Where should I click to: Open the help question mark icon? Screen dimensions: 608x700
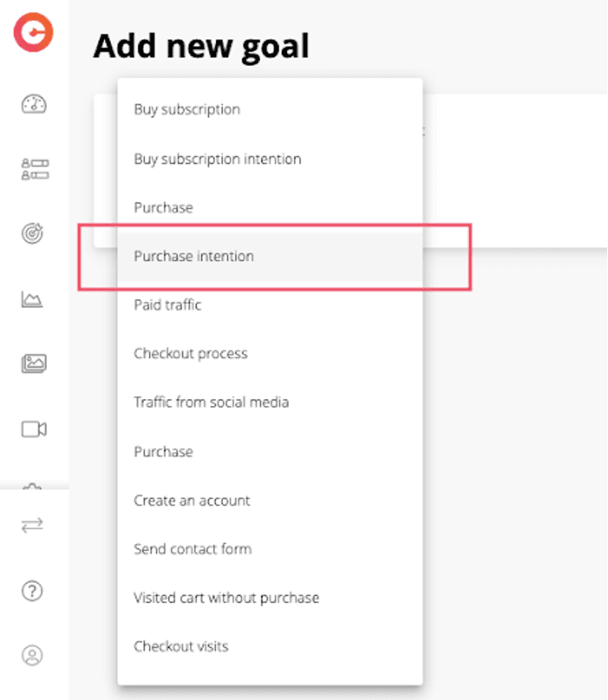point(32,591)
